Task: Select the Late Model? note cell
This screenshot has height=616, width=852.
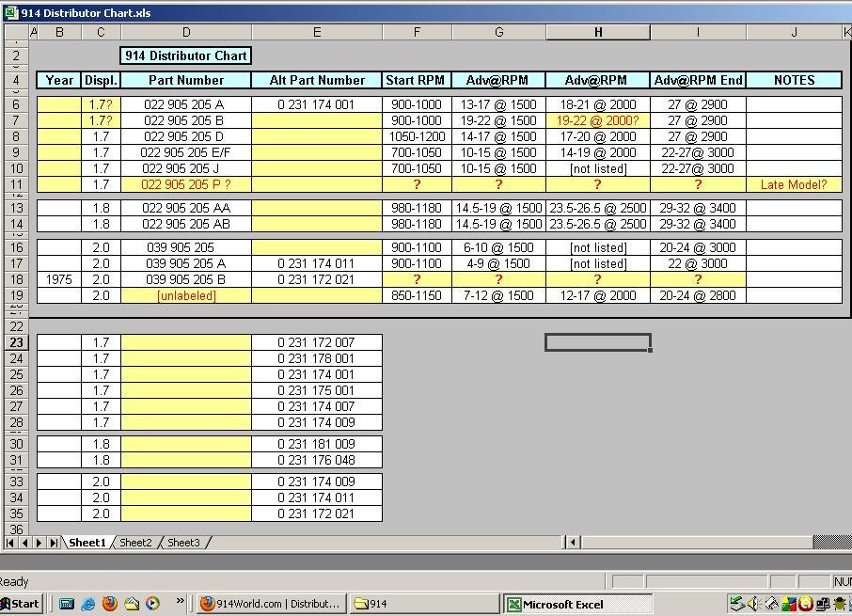Action: 794,184
